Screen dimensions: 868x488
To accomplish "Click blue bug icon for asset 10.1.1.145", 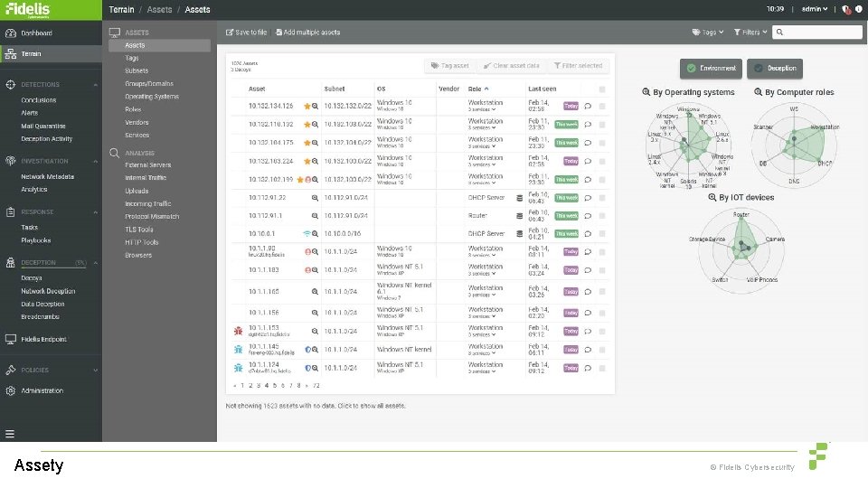I will (238, 350).
